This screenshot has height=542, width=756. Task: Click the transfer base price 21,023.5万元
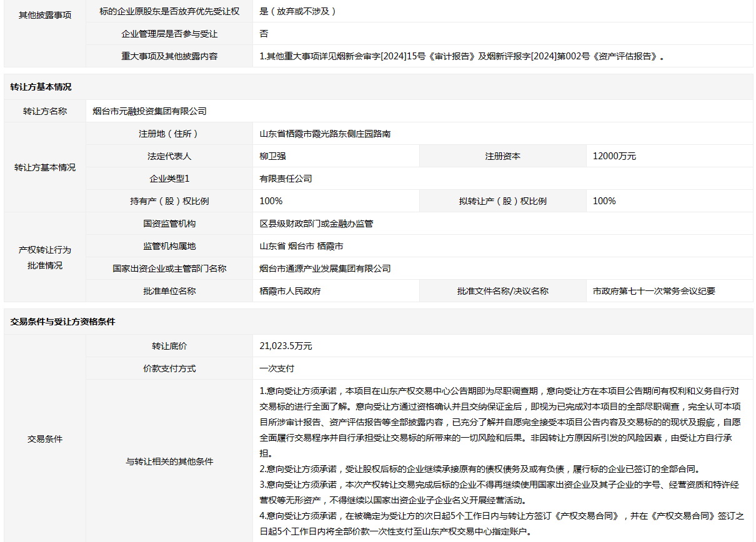tap(286, 346)
